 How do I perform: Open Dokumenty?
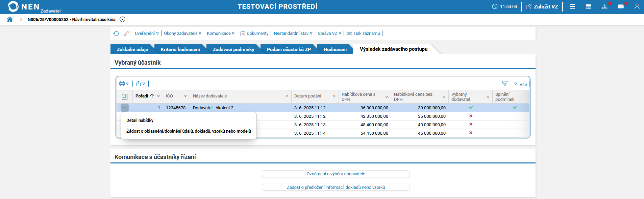254,34
